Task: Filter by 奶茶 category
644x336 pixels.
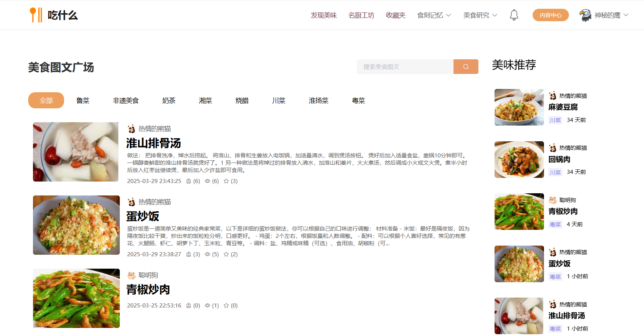Action: [169, 101]
